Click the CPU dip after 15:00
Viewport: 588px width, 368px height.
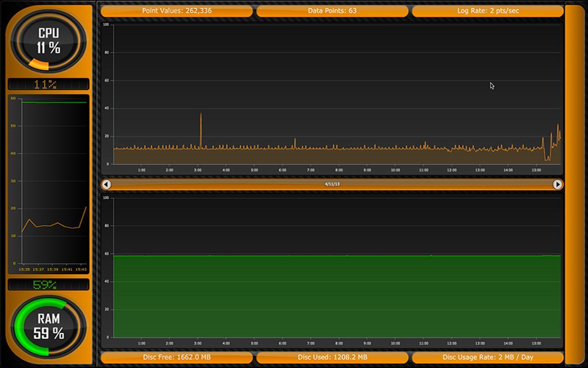coord(547,158)
